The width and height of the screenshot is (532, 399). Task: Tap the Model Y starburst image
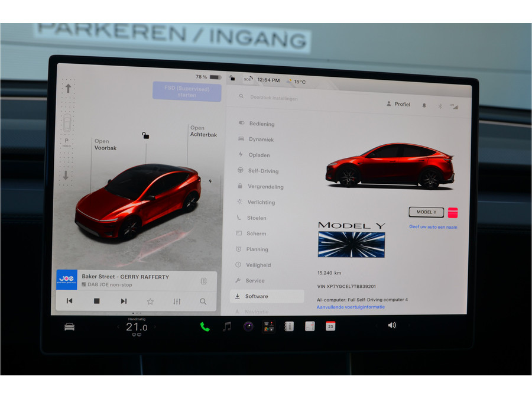coord(351,245)
